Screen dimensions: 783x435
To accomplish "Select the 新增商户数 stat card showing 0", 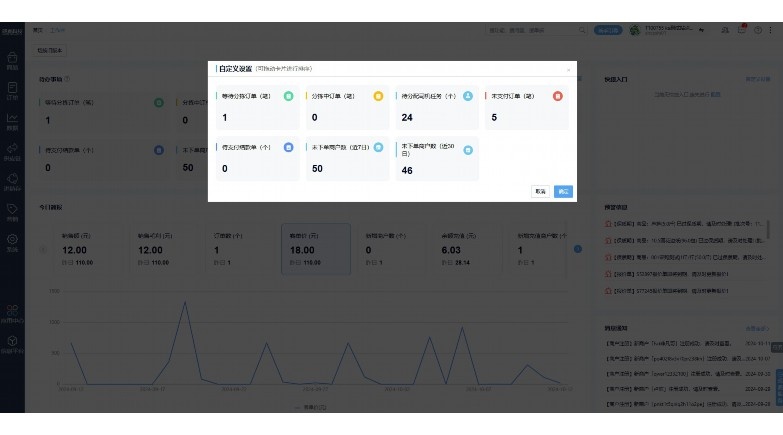I will 393,249.
